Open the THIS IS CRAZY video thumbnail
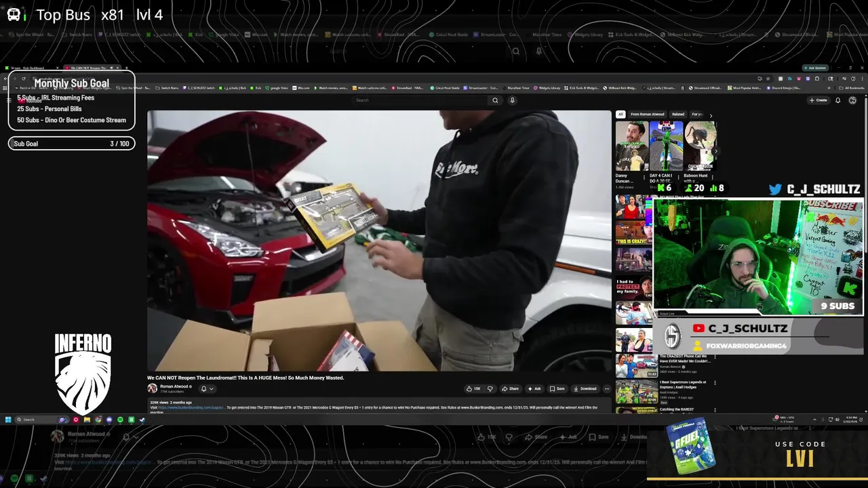The image size is (868, 488). point(634,232)
